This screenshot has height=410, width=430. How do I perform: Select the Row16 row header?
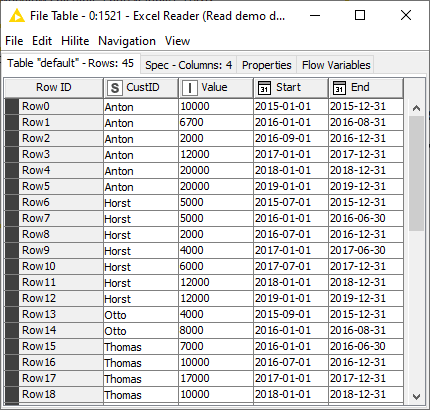(x=54, y=363)
